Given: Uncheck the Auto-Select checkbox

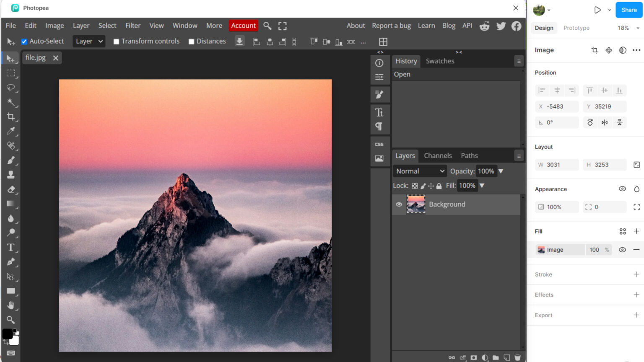Looking at the screenshot, I should tap(24, 41).
